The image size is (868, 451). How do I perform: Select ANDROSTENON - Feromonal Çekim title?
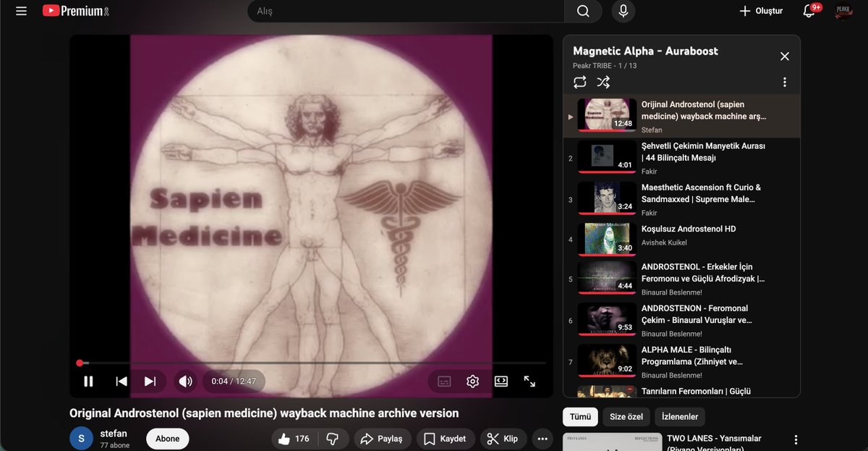click(x=697, y=313)
